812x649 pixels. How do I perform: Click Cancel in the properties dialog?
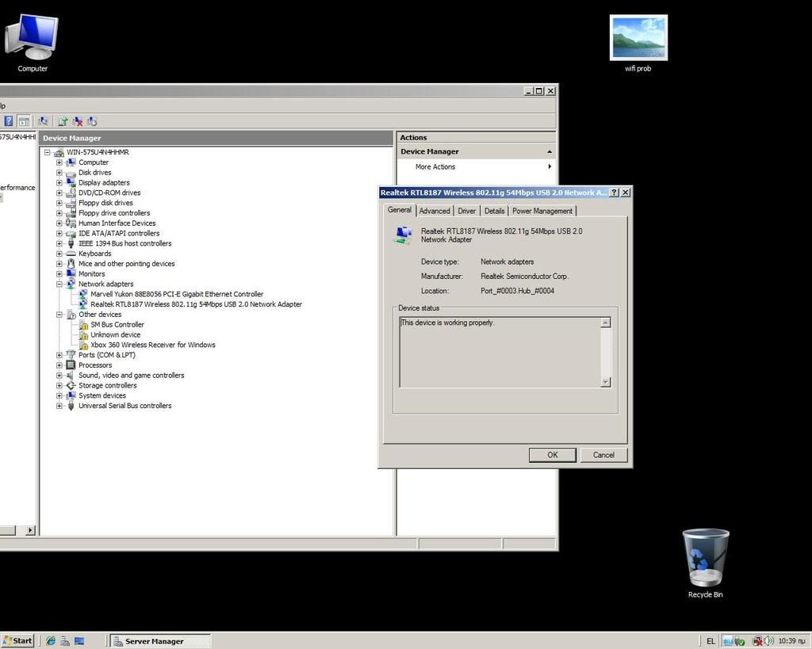click(603, 455)
